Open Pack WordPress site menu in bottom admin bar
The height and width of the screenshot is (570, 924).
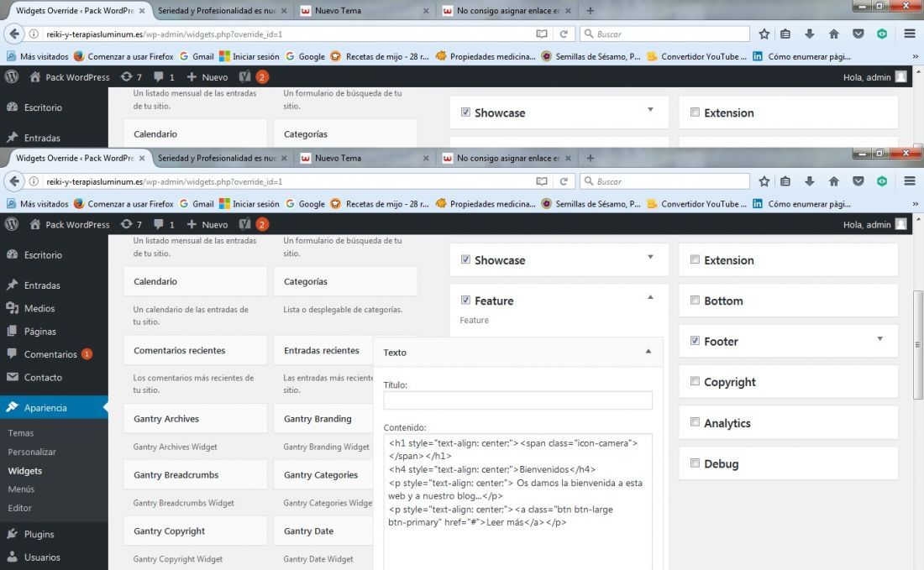[70, 224]
